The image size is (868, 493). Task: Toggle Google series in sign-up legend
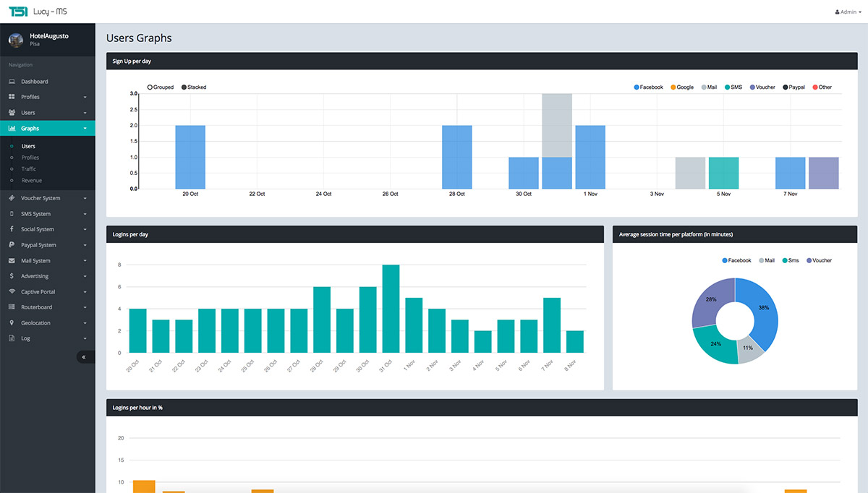[682, 87]
